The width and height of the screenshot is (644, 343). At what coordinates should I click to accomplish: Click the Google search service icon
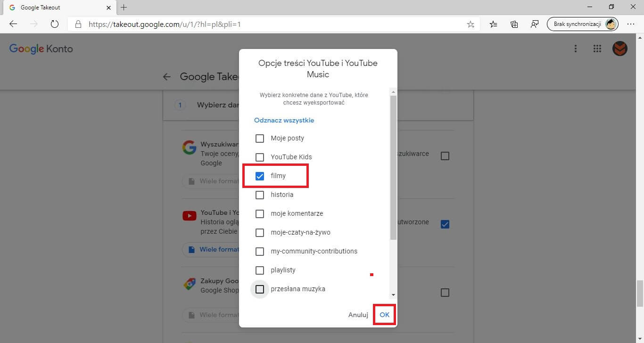(189, 147)
